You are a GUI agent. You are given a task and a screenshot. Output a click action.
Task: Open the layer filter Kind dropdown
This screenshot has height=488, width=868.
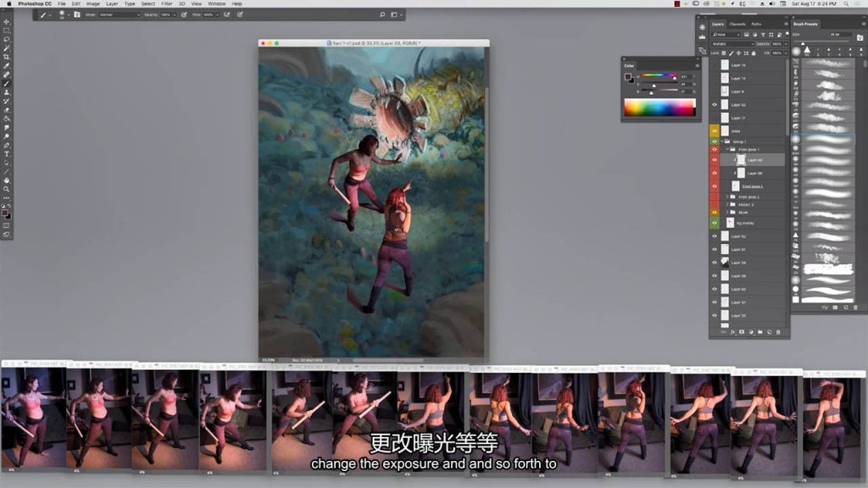726,35
